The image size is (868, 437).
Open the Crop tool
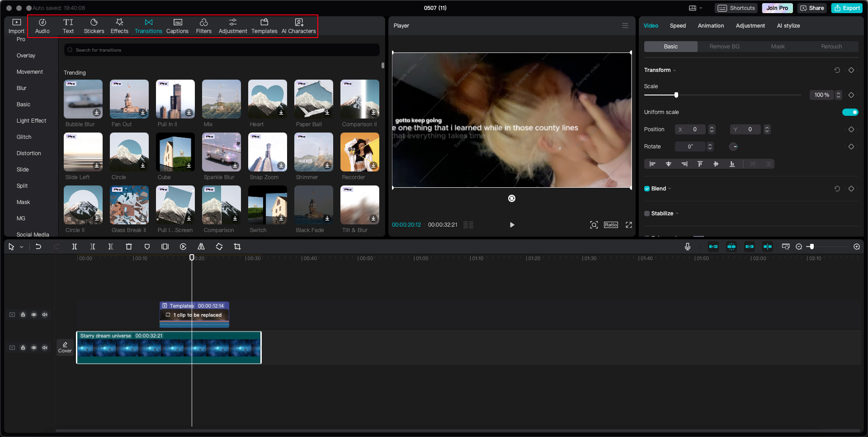point(237,247)
